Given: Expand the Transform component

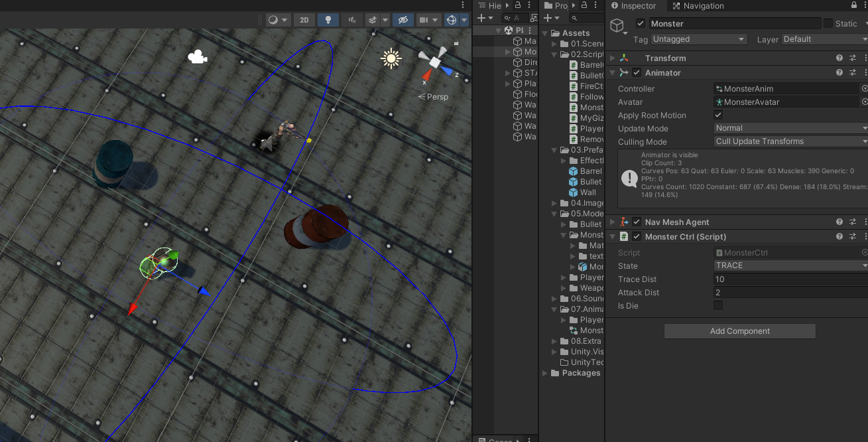Looking at the screenshot, I should click(x=612, y=58).
